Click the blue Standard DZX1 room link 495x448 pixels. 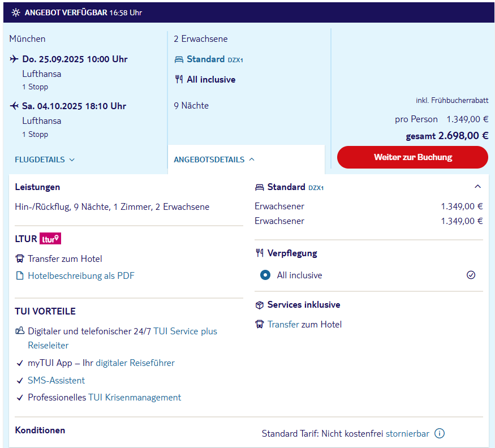tap(214, 59)
